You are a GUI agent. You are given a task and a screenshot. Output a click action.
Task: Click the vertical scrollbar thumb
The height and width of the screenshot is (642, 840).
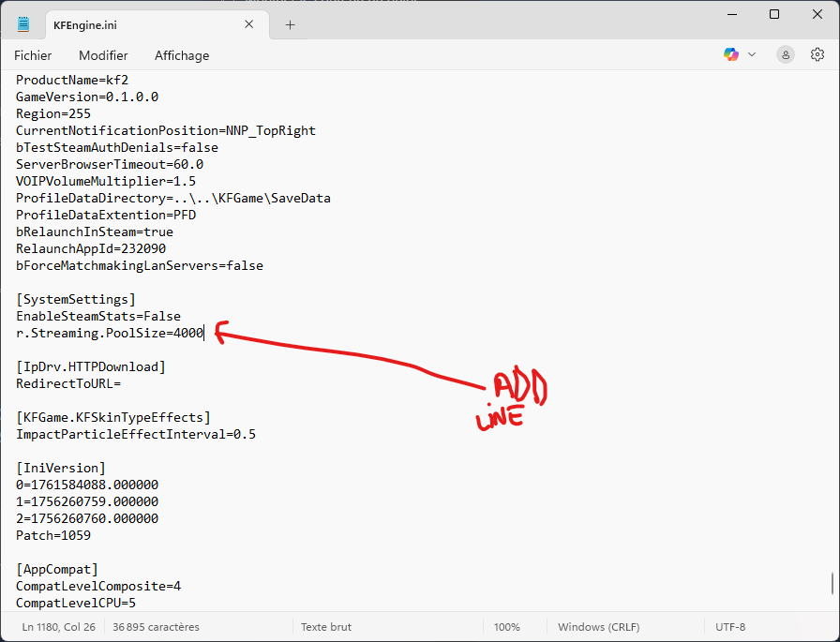(832, 584)
